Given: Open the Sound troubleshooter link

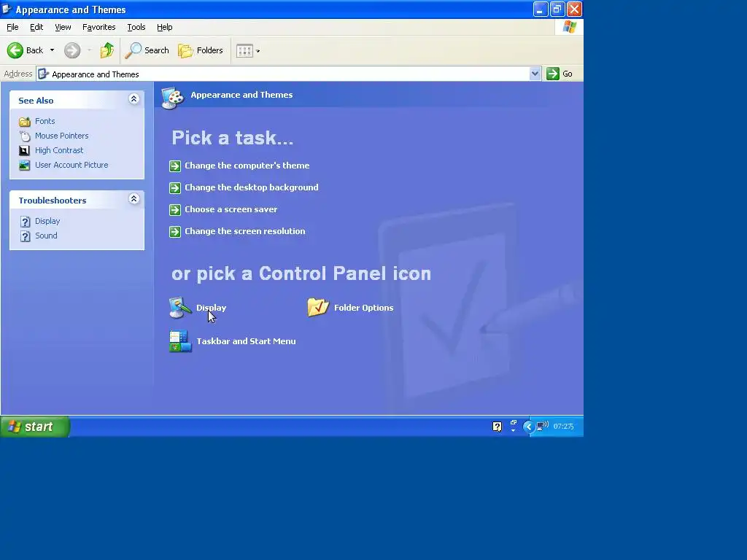Looking at the screenshot, I should pyautogui.click(x=46, y=236).
